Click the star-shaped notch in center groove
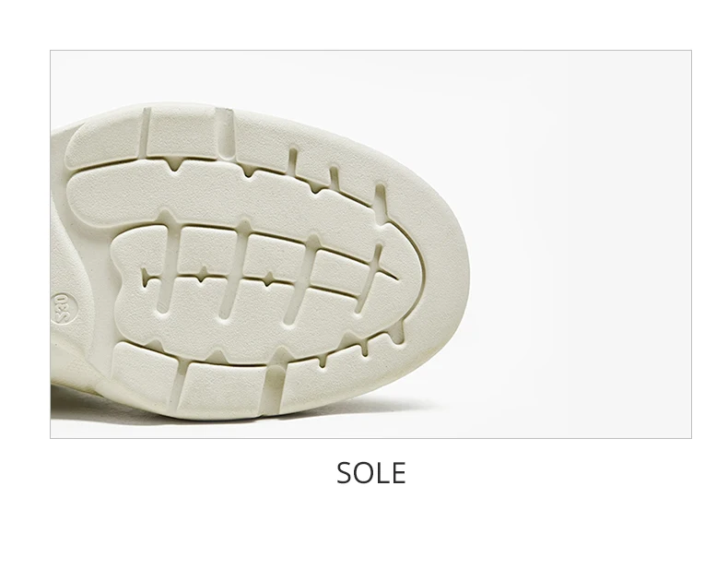Viewport: 728px width, 581px height. point(268,279)
